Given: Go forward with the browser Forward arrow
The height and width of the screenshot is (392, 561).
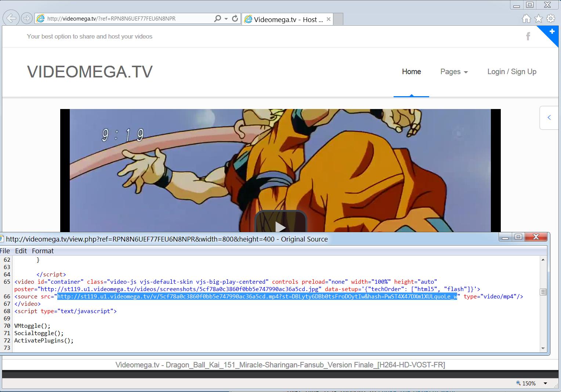Looking at the screenshot, I should [x=27, y=18].
